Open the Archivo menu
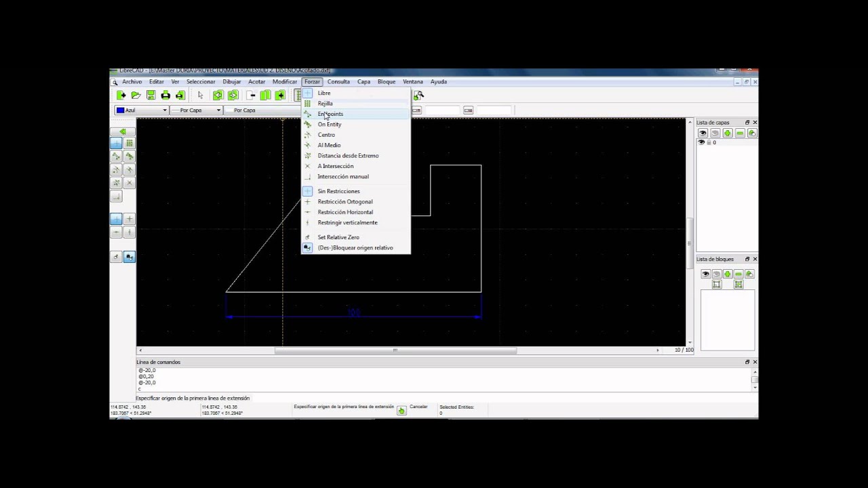Screen dimensions: 868x488 tap(132, 82)
